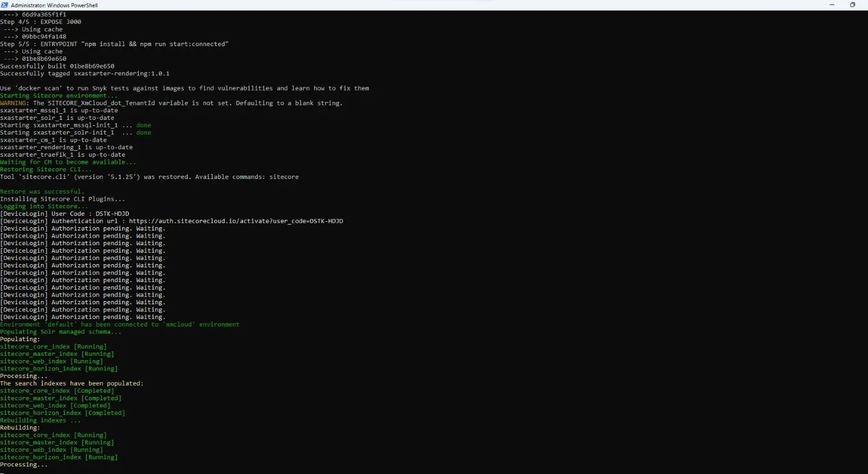
Task: Click the "Use 'docker scan'" hint line
Action: point(184,88)
